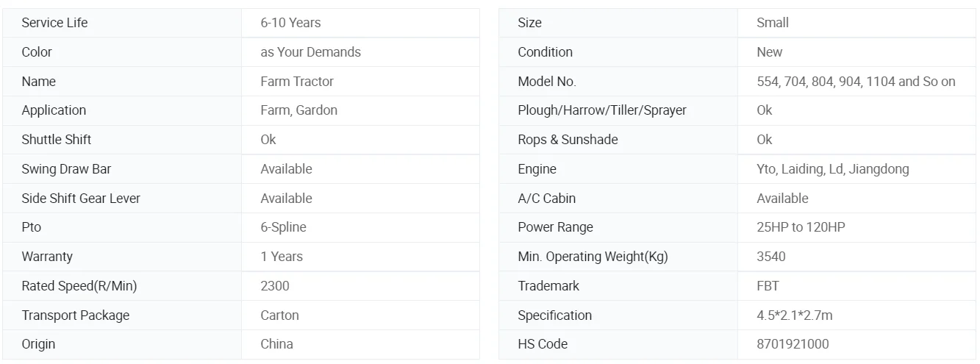
Task: Select the engine brands value text
Action: click(x=832, y=169)
